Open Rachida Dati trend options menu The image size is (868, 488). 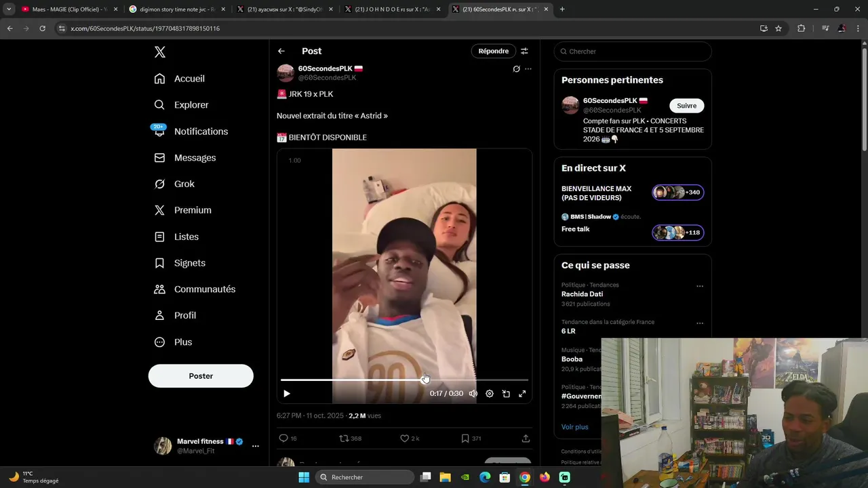click(x=700, y=286)
